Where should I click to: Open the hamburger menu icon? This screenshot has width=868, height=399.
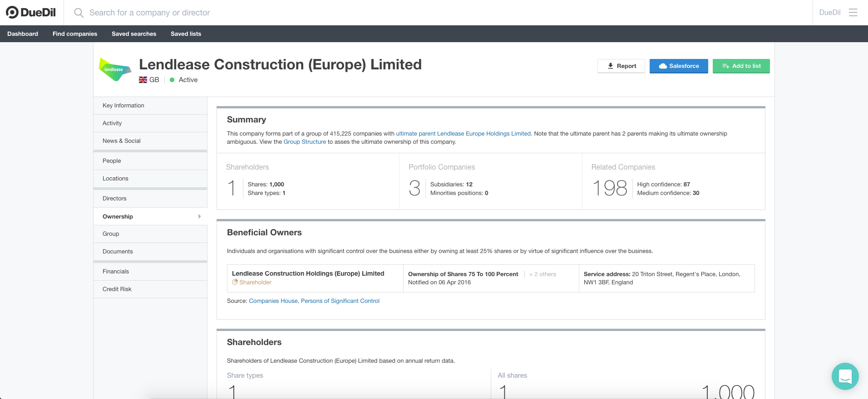click(x=853, y=13)
